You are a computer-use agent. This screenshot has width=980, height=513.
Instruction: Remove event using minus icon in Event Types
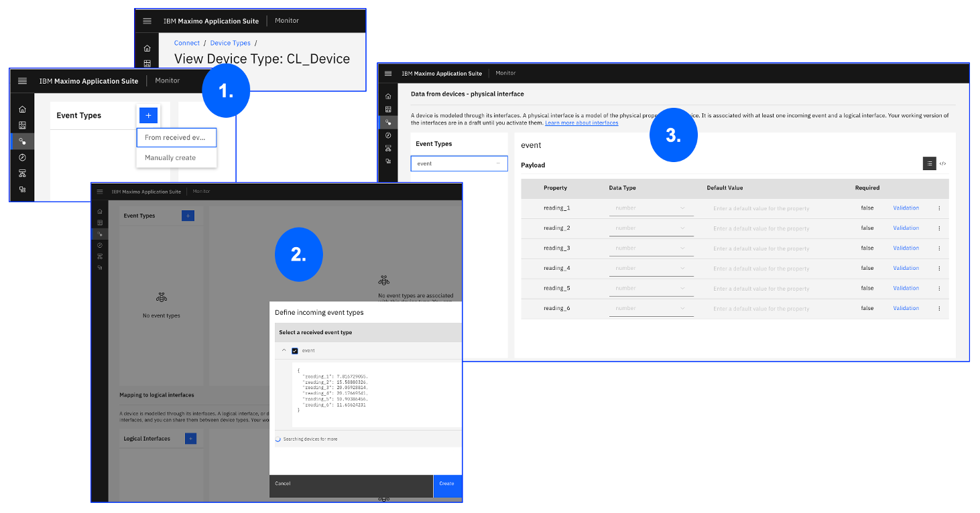coord(498,163)
